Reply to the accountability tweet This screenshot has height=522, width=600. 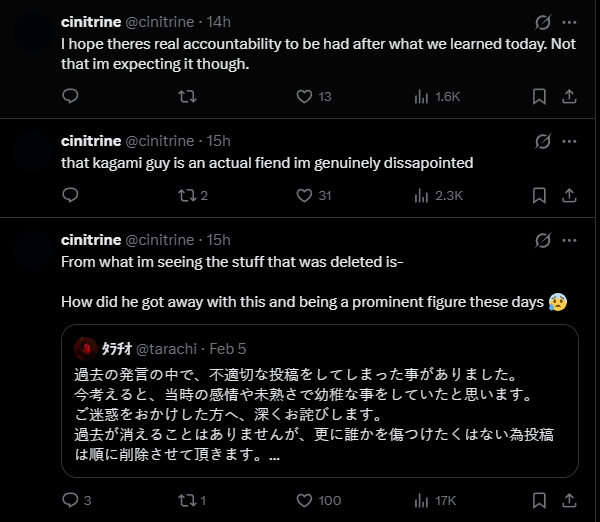[70, 96]
